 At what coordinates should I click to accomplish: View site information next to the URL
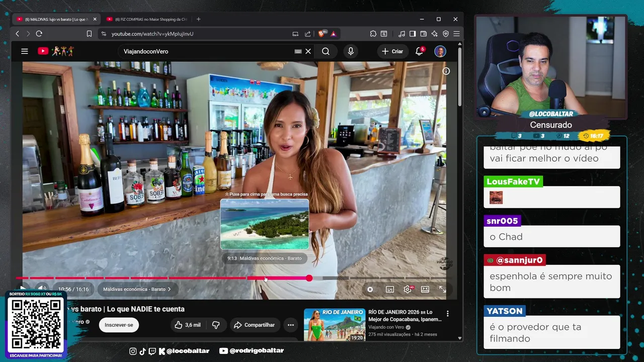(104, 34)
